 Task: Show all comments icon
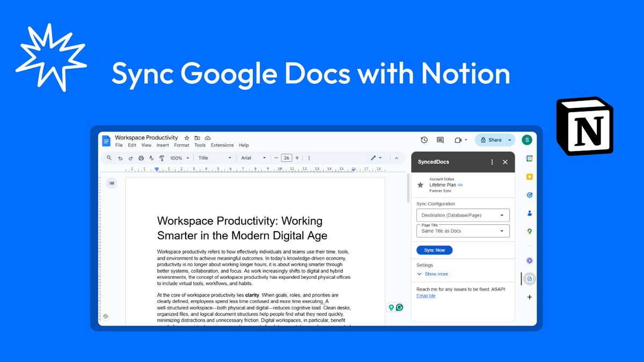pyautogui.click(x=440, y=140)
